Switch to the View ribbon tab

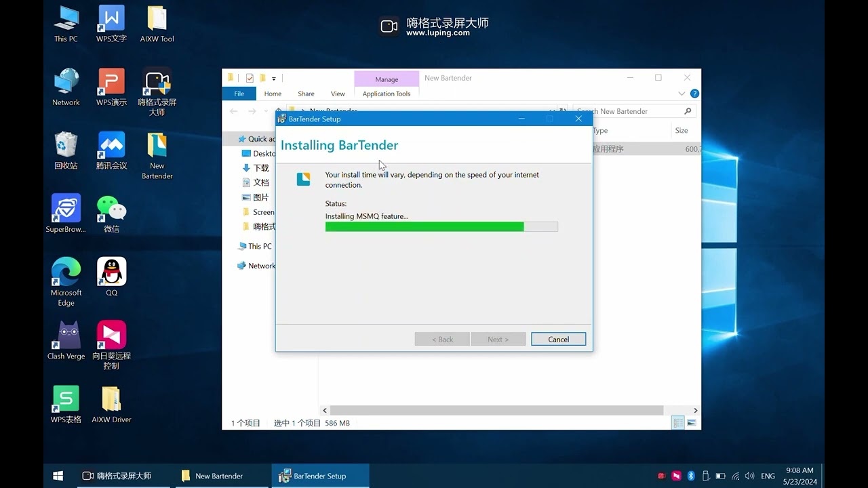click(x=338, y=94)
